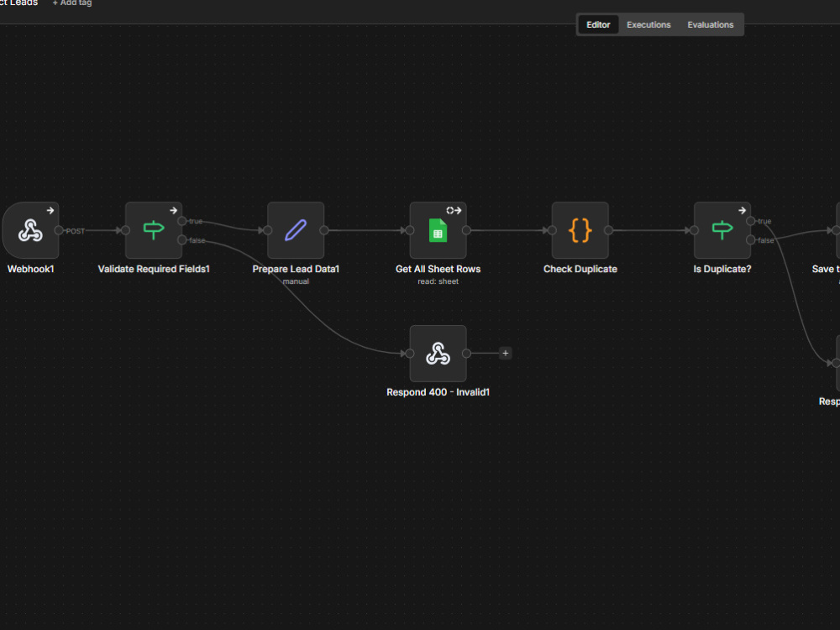This screenshot has height=630, width=840.
Task: Click Webhook1 POST output connector
Action: point(59,230)
